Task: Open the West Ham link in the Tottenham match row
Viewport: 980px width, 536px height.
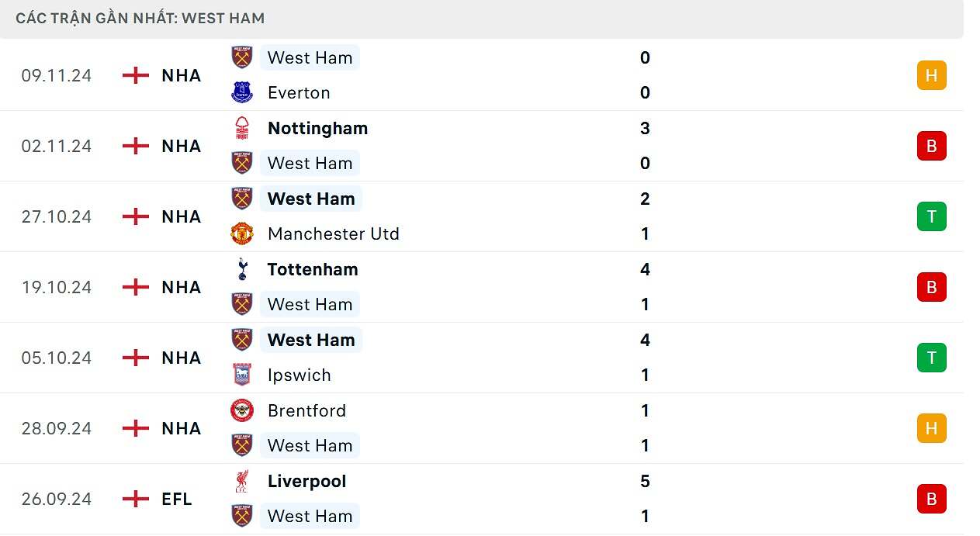Action: point(310,304)
